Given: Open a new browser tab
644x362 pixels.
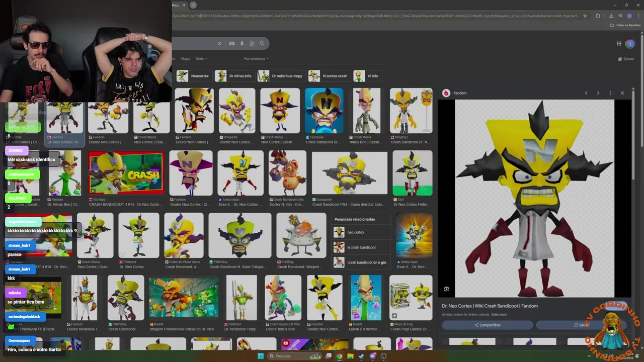Looking at the screenshot, I should 193,5.
